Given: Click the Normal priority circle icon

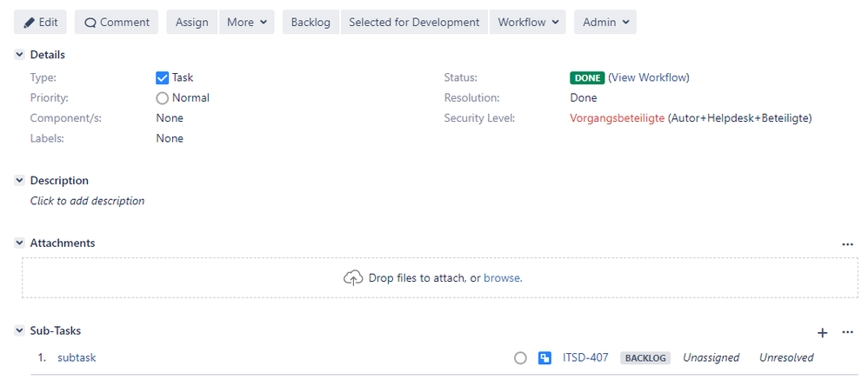Looking at the screenshot, I should coord(162,98).
